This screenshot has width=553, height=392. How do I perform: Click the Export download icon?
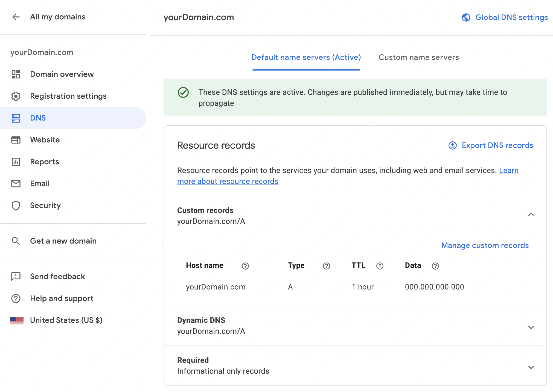pyautogui.click(x=453, y=145)
